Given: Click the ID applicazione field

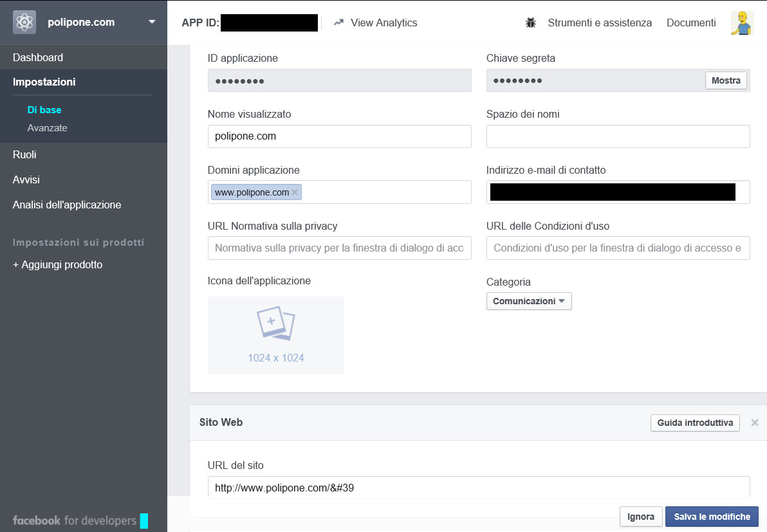Looking at the screenshot, I should (340, 80).
